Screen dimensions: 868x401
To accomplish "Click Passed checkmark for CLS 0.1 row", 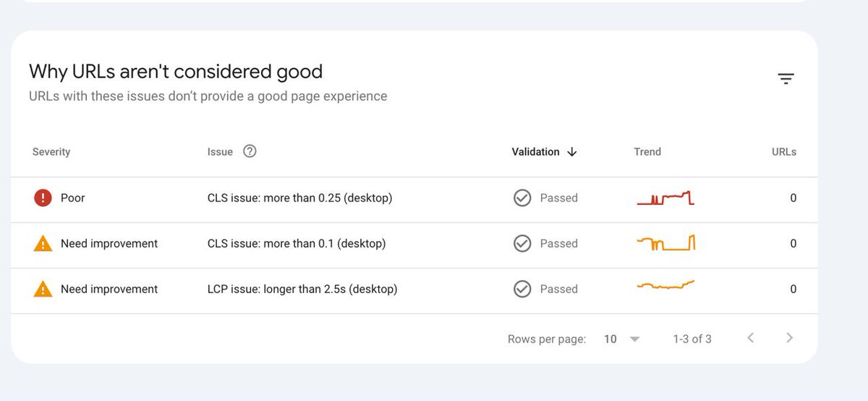I will (522, 244).
